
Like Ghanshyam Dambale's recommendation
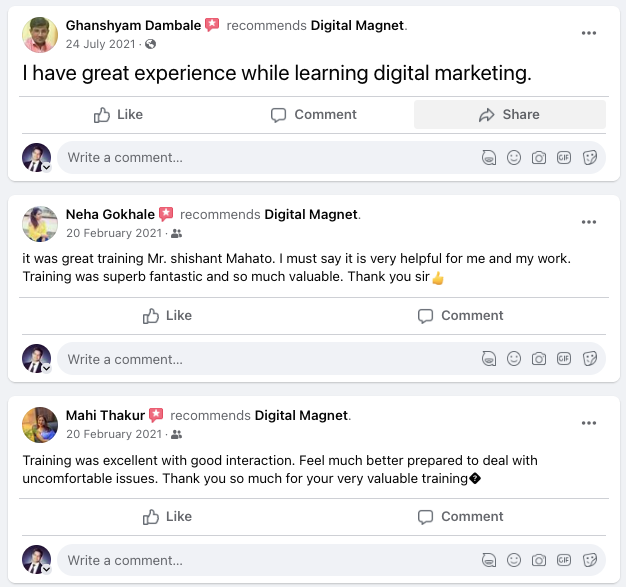pos(118,115)
